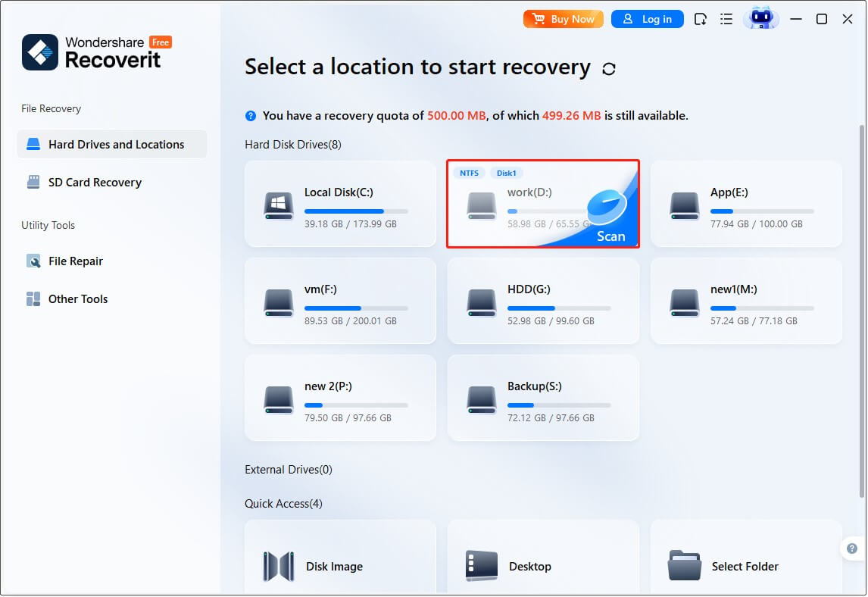The height and width of the screenshot is (597, 868).
Task: Click 39.18 GB / 173.99 GB size text
Action: 351,223
